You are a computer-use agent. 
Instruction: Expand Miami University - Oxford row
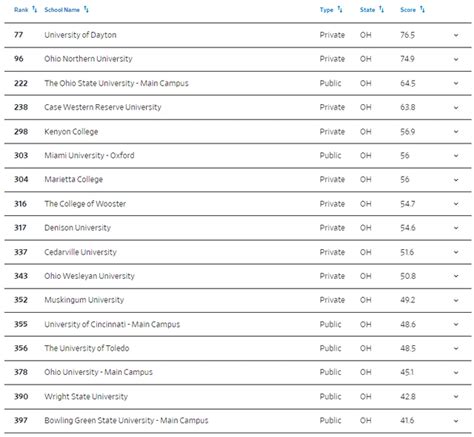click(456, 156)
